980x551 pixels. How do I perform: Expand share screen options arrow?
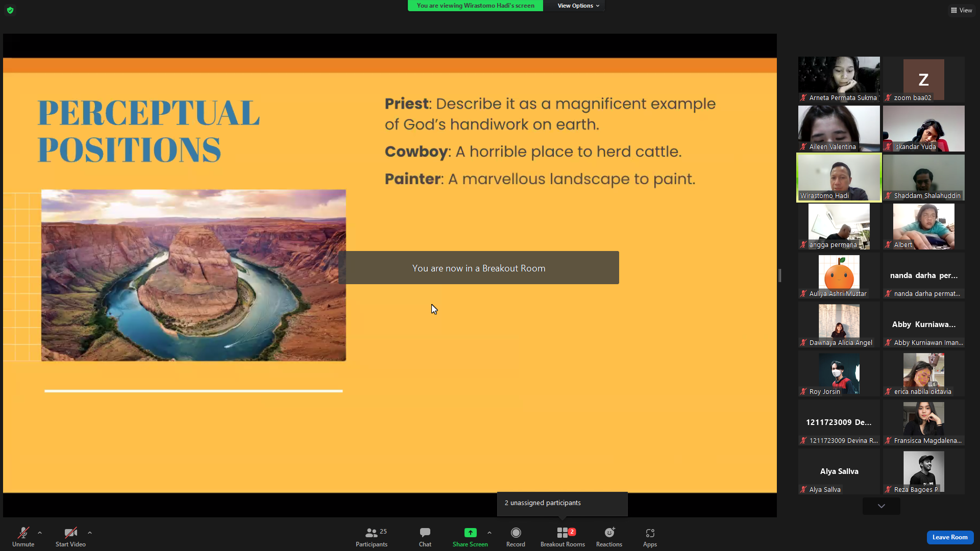click(489, 533)
